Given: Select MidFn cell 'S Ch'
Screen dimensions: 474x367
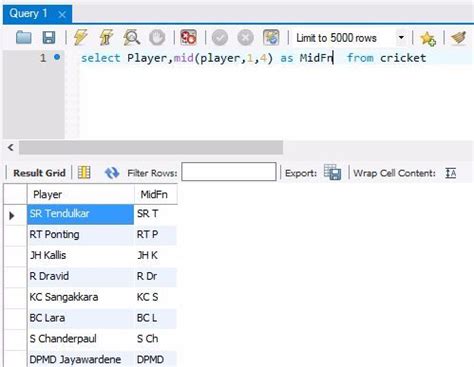Looking at the screenshot, I should [x=156, y=339].
